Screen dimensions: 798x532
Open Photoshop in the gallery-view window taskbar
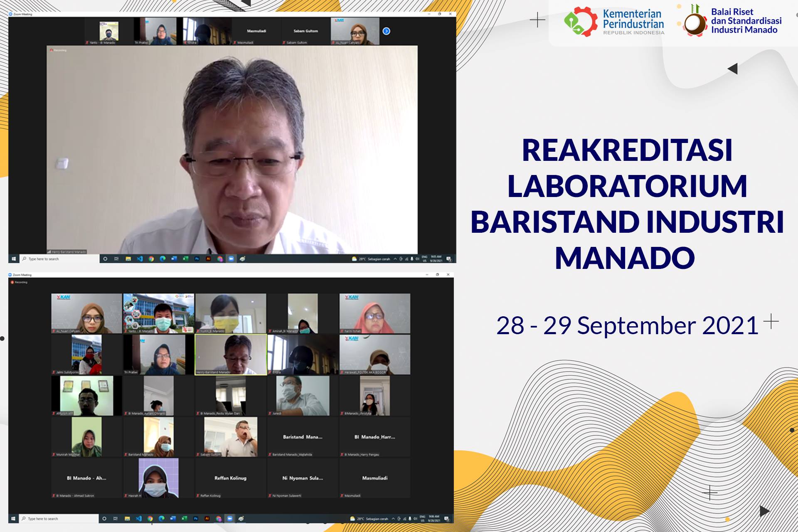coord(196,519)
